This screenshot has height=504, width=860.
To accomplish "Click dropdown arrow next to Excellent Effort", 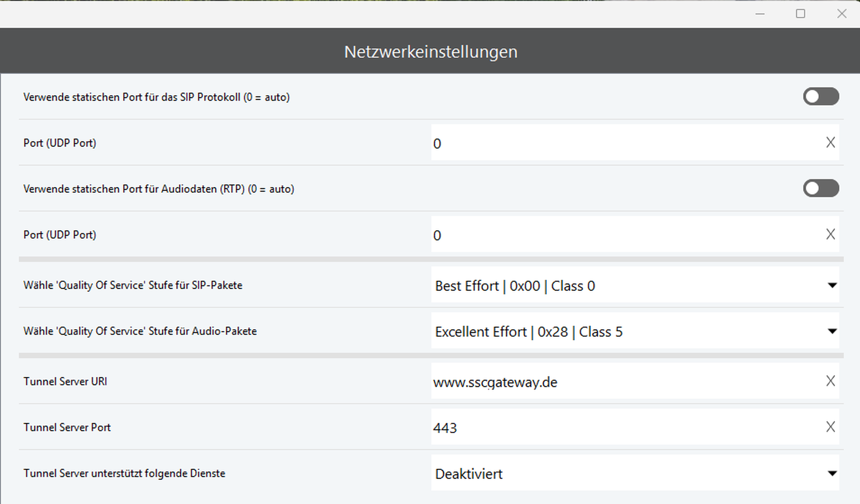I will tap(832, 331).
